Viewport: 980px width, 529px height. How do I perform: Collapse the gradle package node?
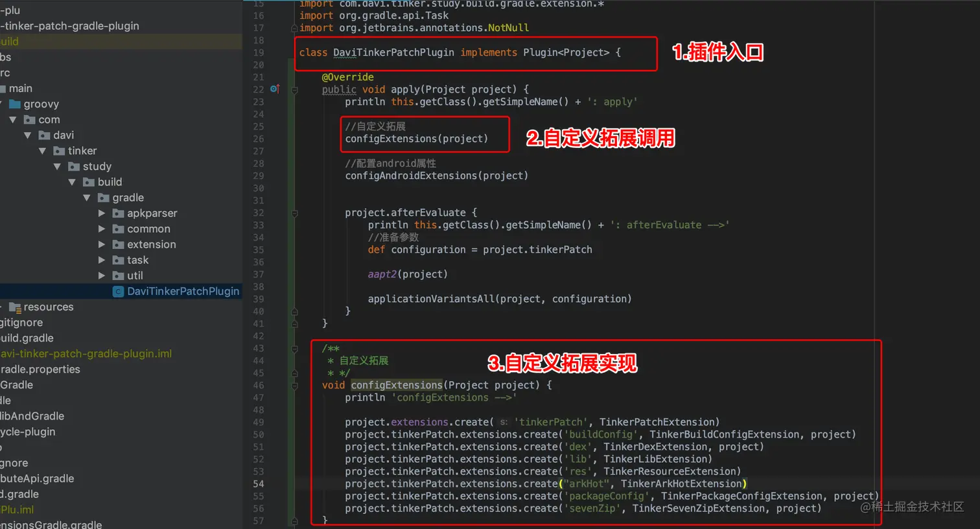[87, 198]
